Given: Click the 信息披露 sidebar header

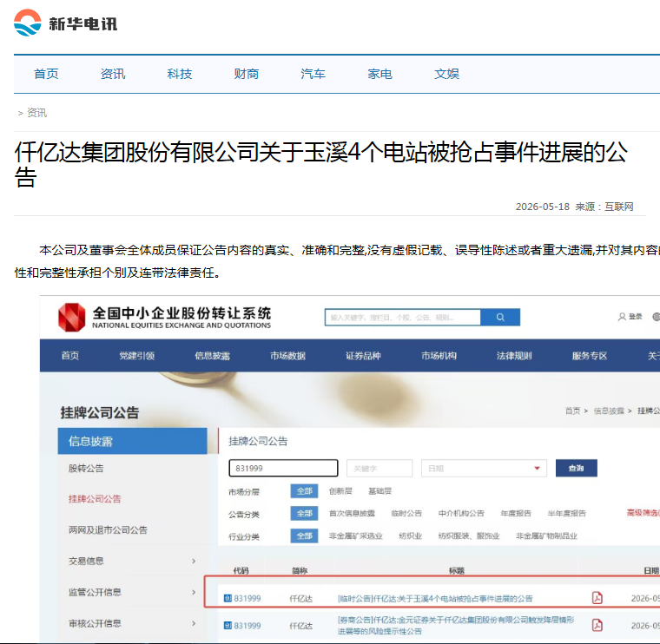Looking at the screenshot, I should point(132,441).
